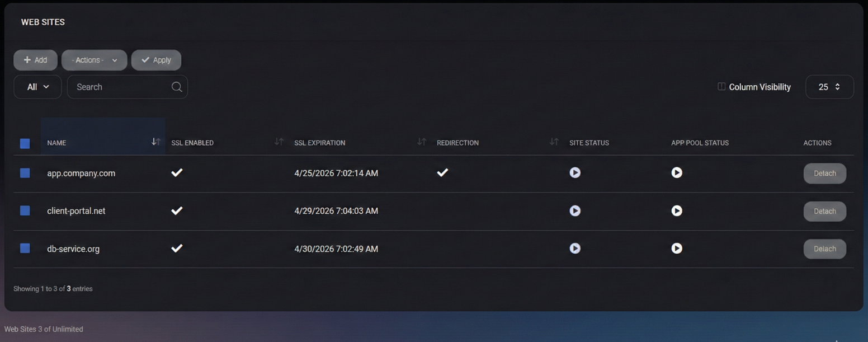Click the search magnifier icon
868x342 pixels.
177,87
